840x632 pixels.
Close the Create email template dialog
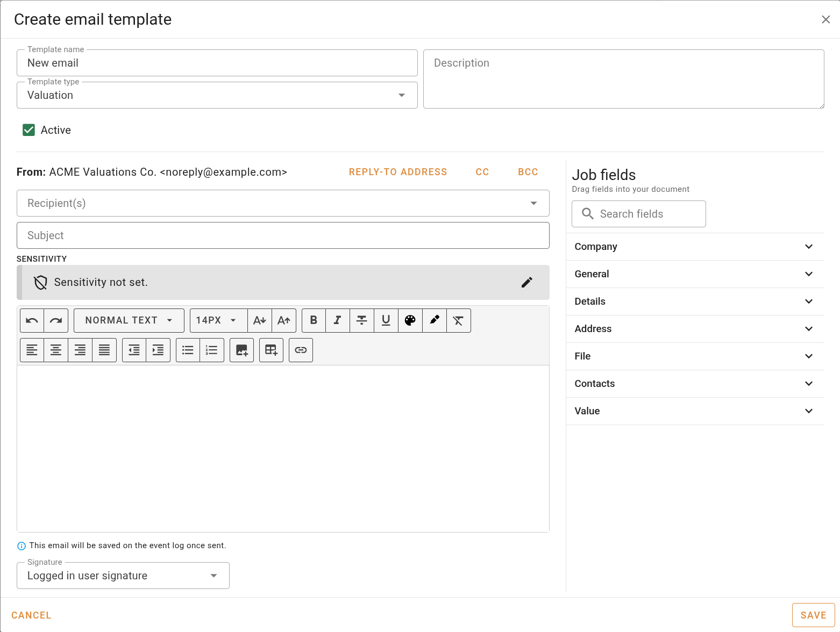tap(826, 19)
